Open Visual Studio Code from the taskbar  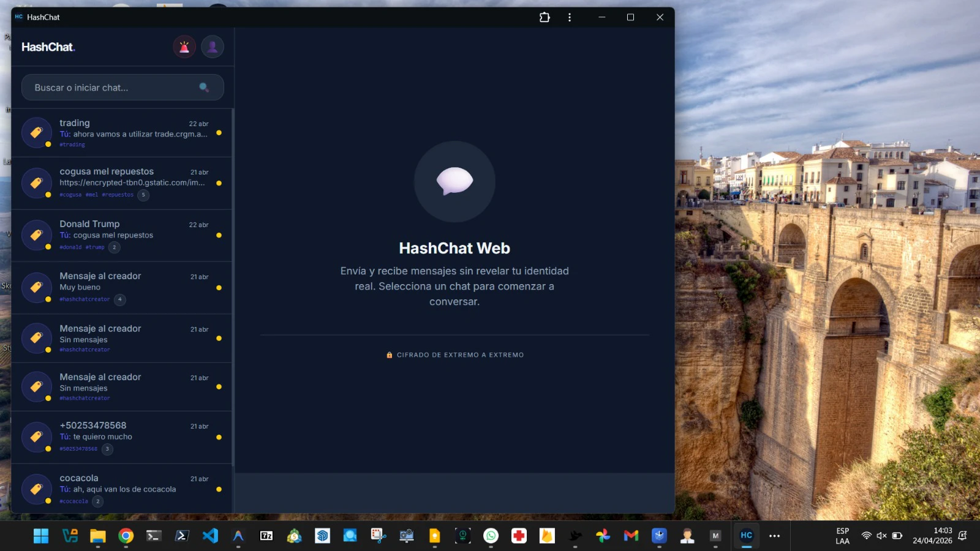(x=210, y=536)
